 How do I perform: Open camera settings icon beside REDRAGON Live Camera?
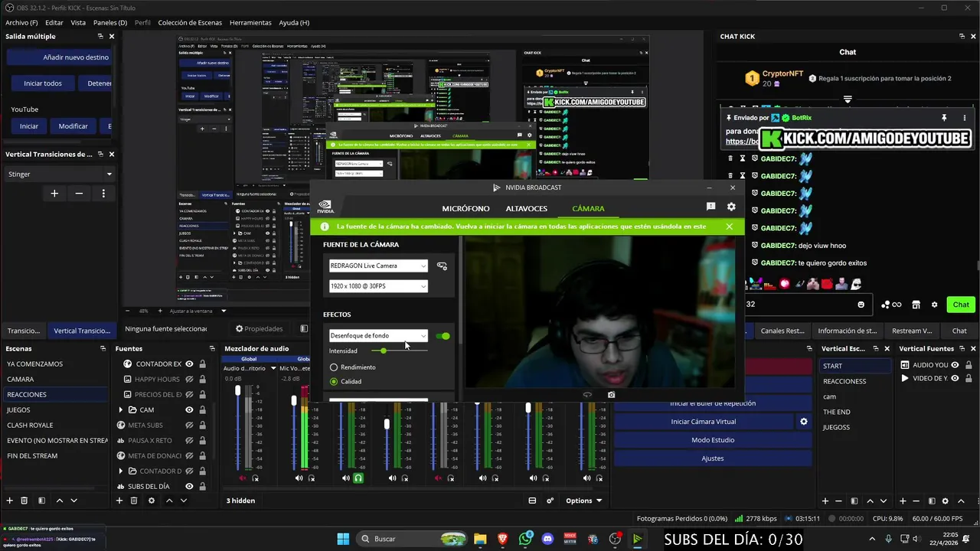click(x=442, y=266)
